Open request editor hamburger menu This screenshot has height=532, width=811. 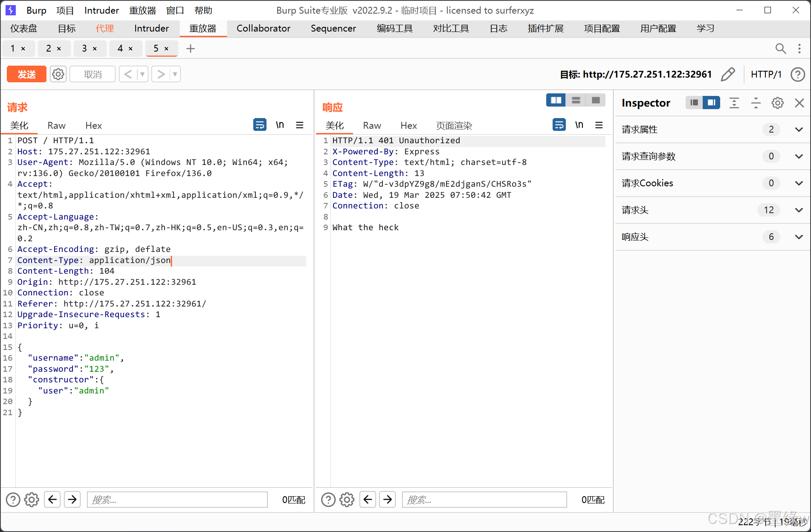[300, 125]
